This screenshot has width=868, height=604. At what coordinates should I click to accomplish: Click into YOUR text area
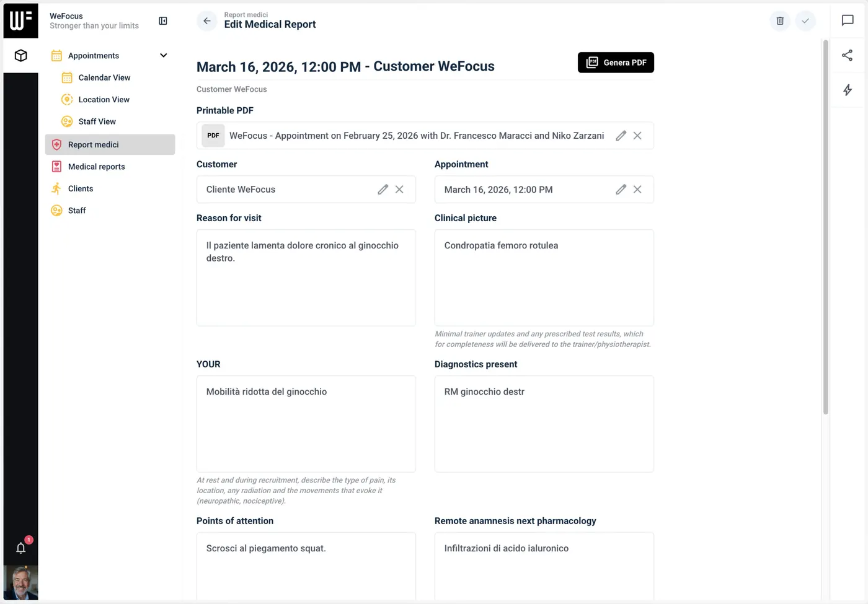306,424
